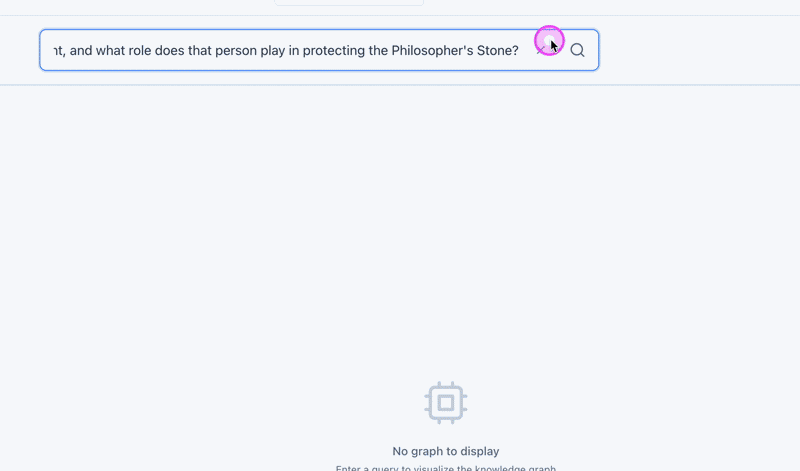The image size is (800, 471).
Task: Click the small x beside the search magnifier
Action: [x=540, y=50]
